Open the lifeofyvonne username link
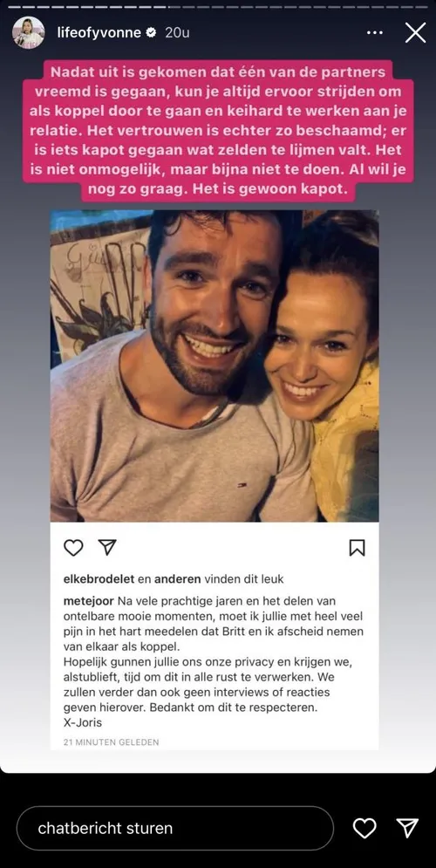The width and height of the screenshot is (436, 868). tap(99, 32)
